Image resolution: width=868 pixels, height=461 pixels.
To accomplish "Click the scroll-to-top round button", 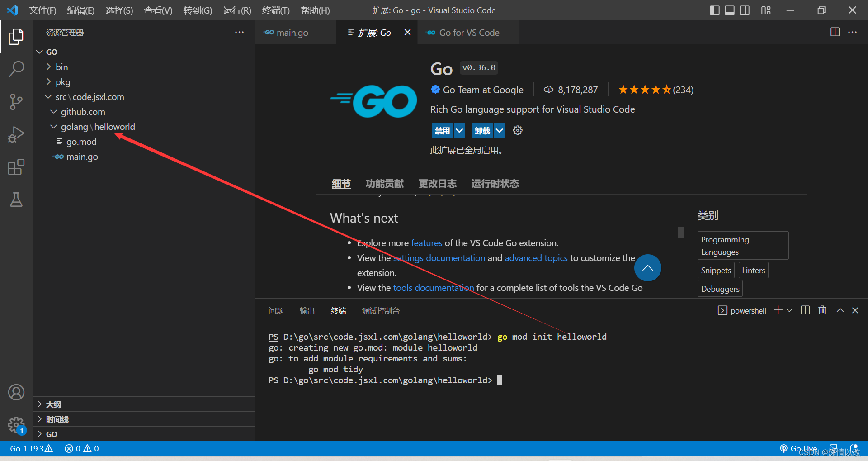I will [x=647, y=268].
